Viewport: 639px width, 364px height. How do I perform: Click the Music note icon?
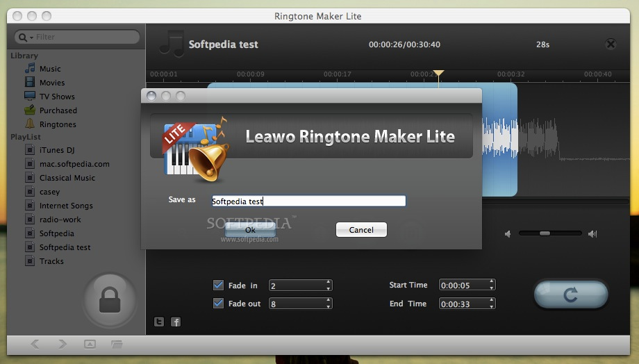pyautogui.click(x=30, y=68)
